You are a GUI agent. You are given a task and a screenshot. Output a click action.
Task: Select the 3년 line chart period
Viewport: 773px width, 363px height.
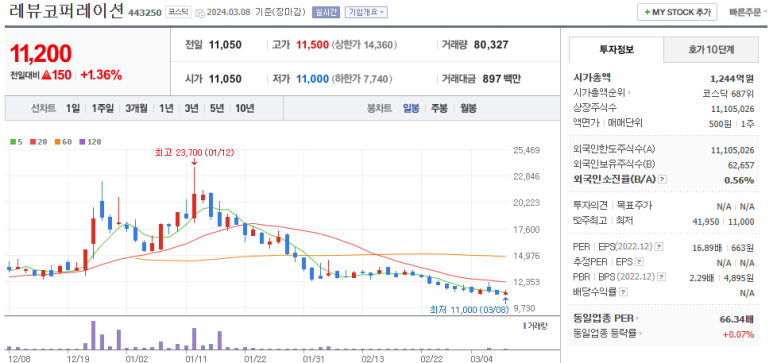pos(191,109)
